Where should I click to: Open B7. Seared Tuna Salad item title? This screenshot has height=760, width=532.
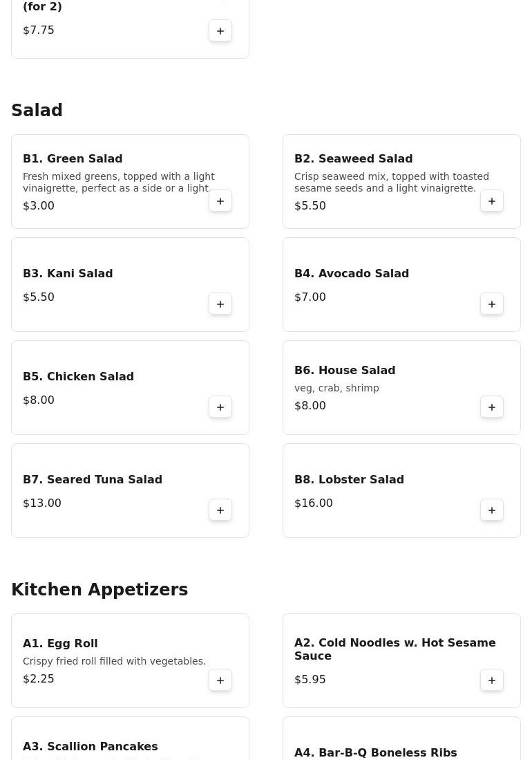coord(93,479)
